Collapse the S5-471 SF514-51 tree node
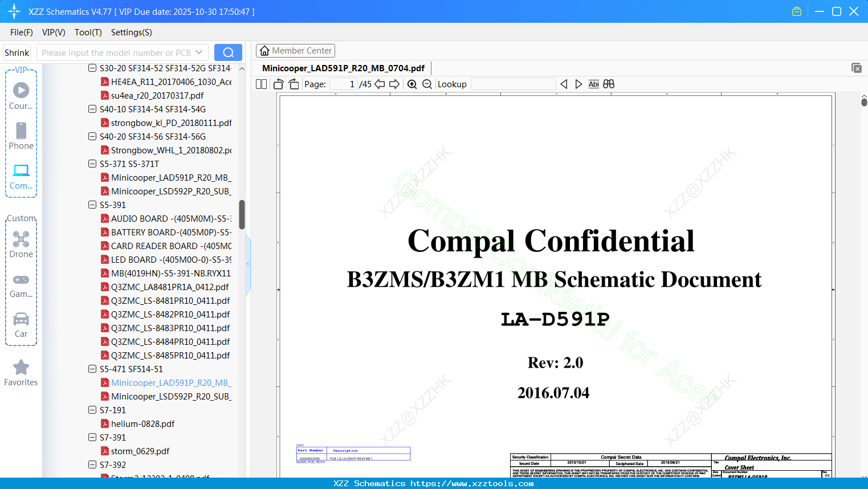This screenshot has width=868, height=489. coord(92,369)
